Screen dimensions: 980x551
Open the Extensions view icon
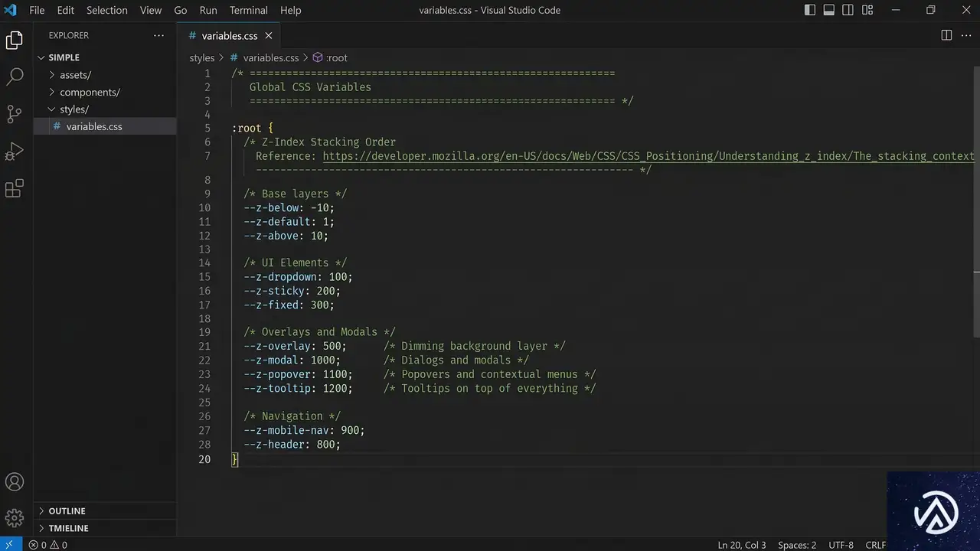click(x=15, y=189)
